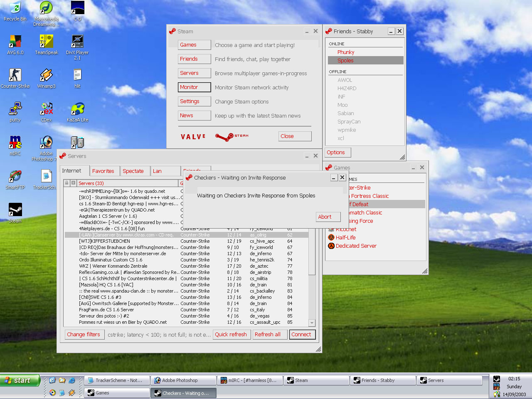Switch to the Internet tab in Servers

75,171
